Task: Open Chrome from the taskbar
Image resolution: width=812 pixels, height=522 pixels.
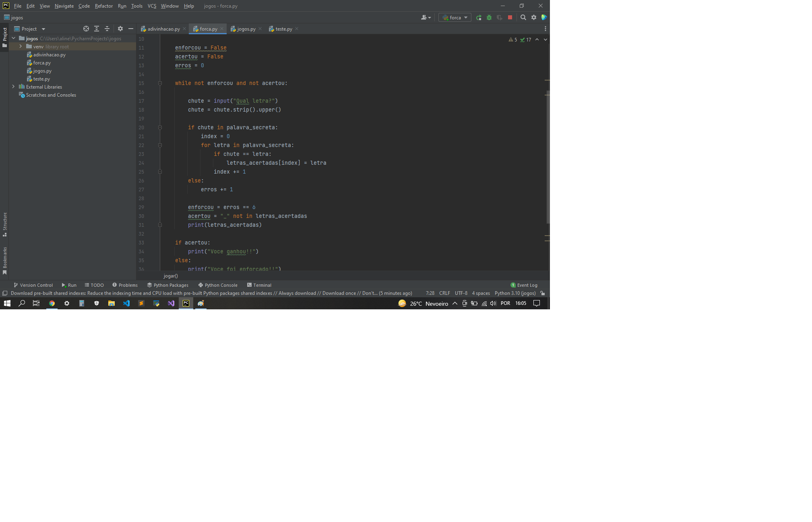Action: click(52, 303)
